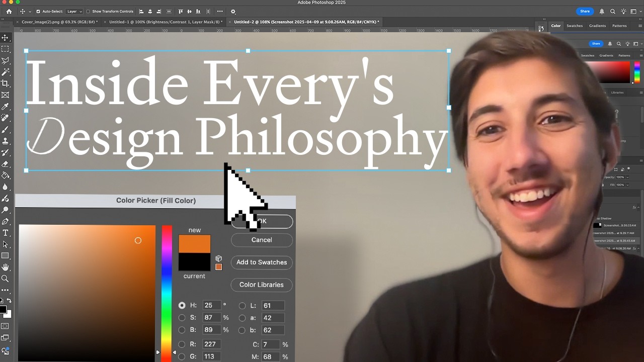Select the B (brightness) radio button

182,330
